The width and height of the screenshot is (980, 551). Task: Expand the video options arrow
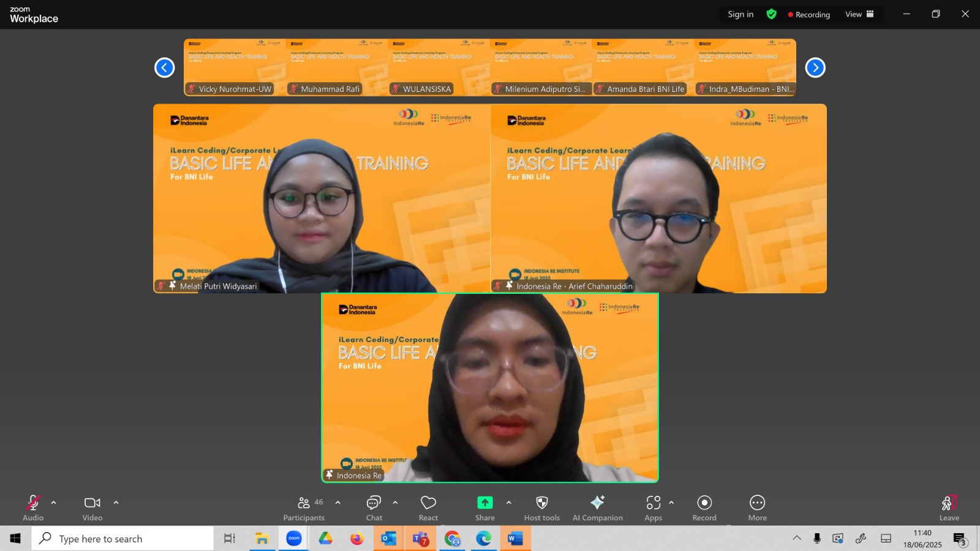click(116, 503)
